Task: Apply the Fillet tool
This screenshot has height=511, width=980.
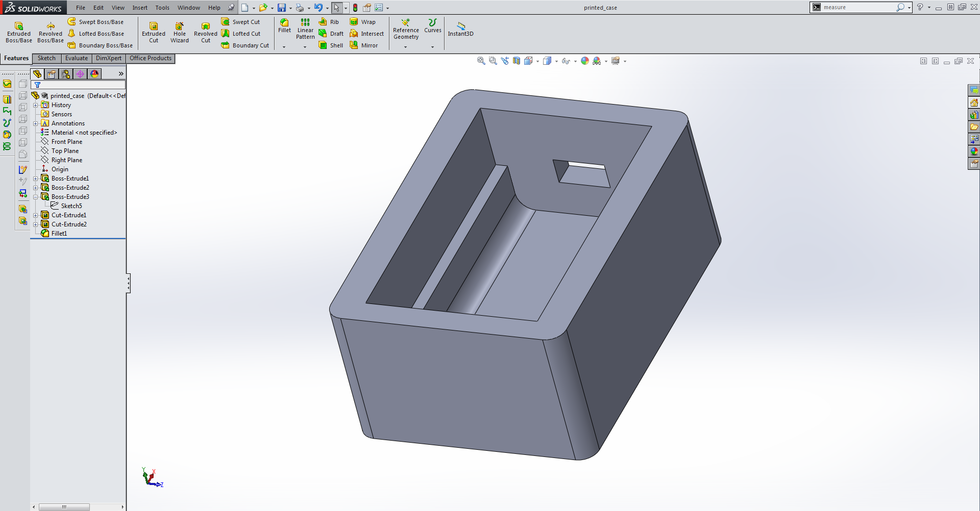Action: tap(285, 26)
